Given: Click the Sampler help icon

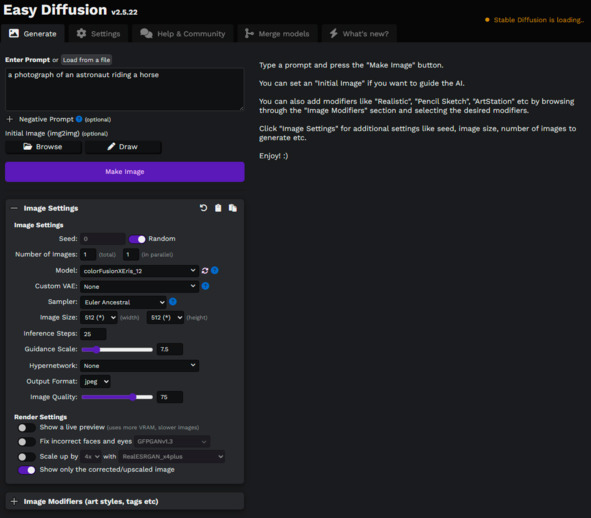Looking at the screenshot, I should 173,302.
